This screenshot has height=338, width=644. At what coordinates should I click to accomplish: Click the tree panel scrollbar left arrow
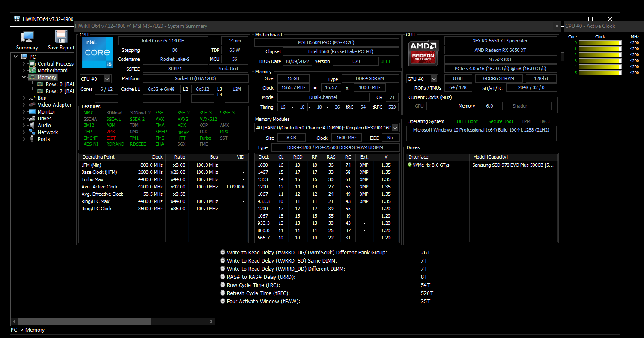pos(14,321)
